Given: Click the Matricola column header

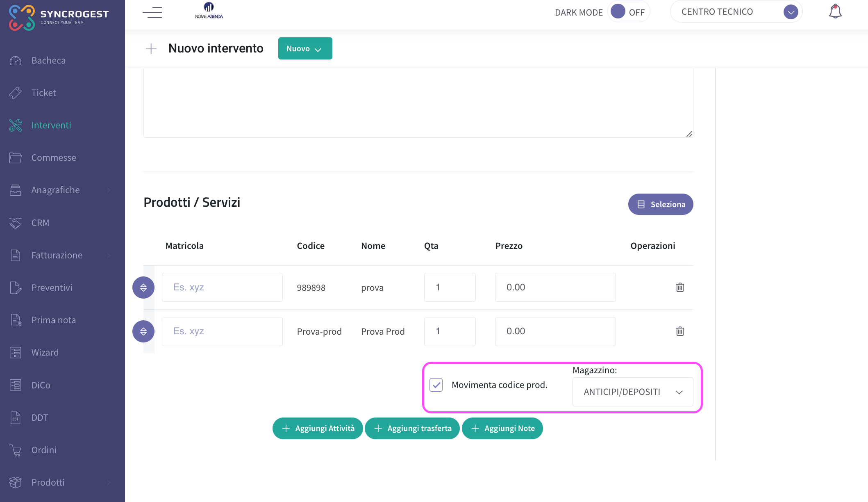Looking at the screenshot, I should [x=184, y=246].
